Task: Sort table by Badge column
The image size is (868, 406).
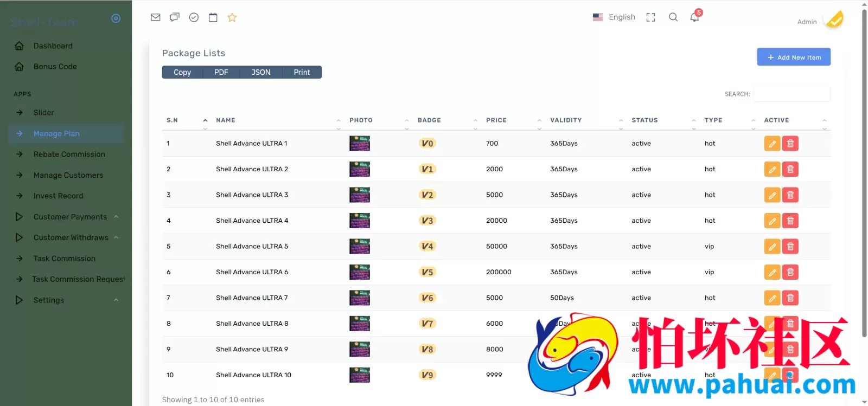Action: pyautogui.click(x=447, y=120)
